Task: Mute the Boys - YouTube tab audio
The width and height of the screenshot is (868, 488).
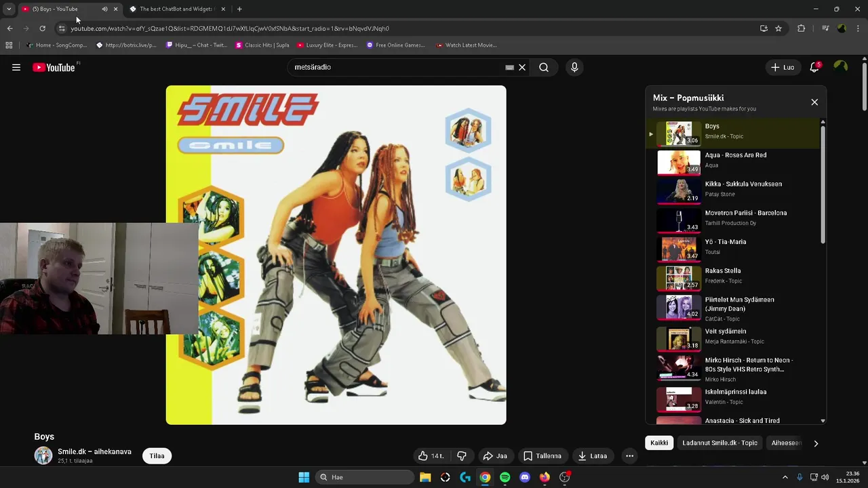Action: coord(104,9)
